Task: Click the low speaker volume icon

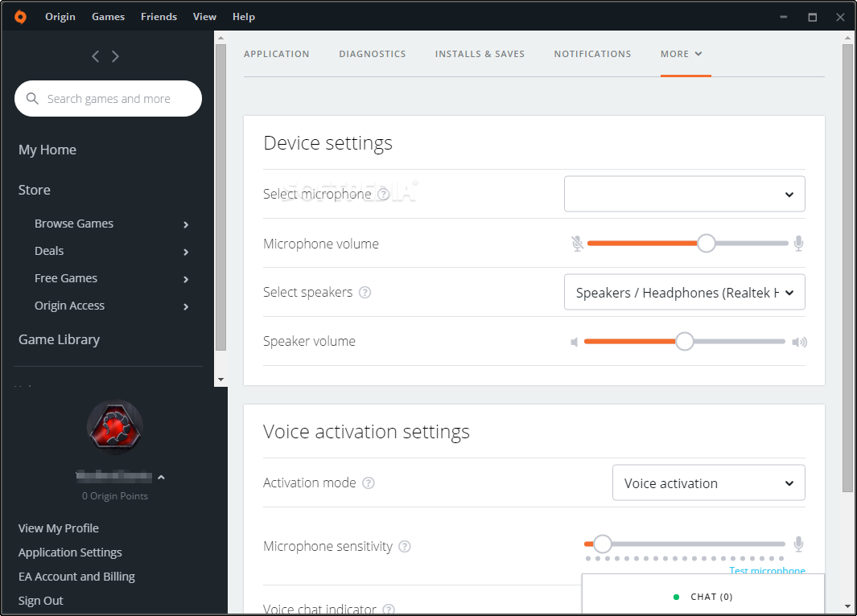Action: [574, 342]
